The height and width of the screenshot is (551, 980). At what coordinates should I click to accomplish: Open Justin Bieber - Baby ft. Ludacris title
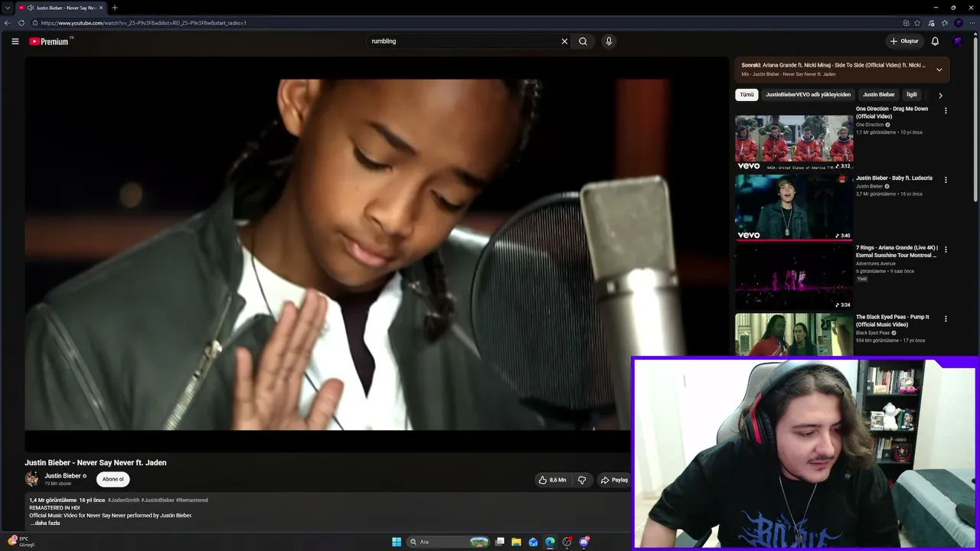click(894, 178)
